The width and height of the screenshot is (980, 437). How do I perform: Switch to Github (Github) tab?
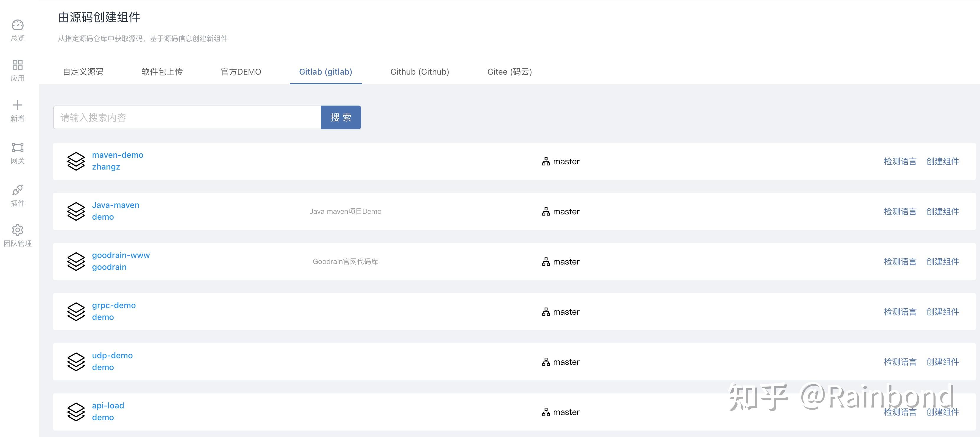tap(419, 72)
